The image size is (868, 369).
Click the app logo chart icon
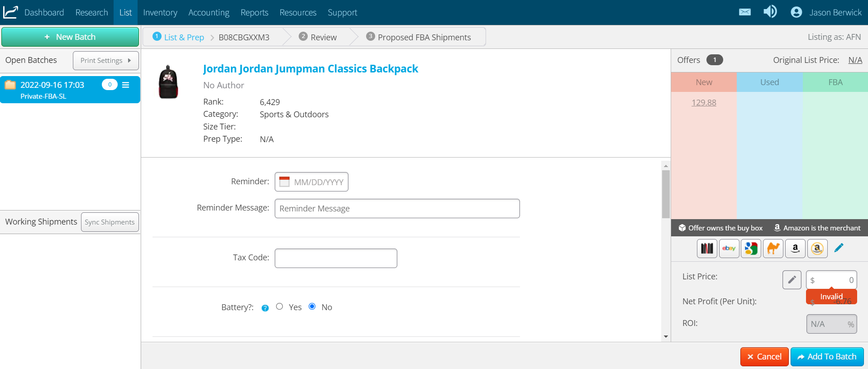pyautogui.click(x=10, y=12)
